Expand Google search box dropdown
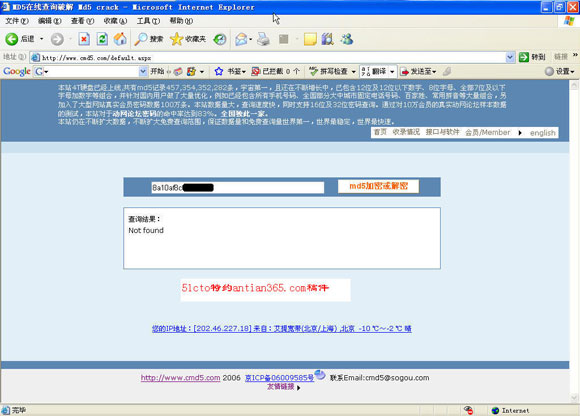 pyautogui.click(x=143, y=71)
